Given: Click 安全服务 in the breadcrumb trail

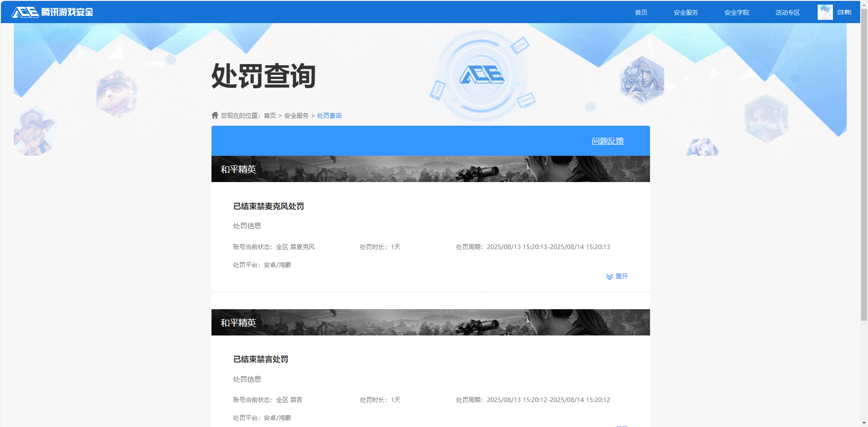Looking at the screenshot, I should click(295, 115).
